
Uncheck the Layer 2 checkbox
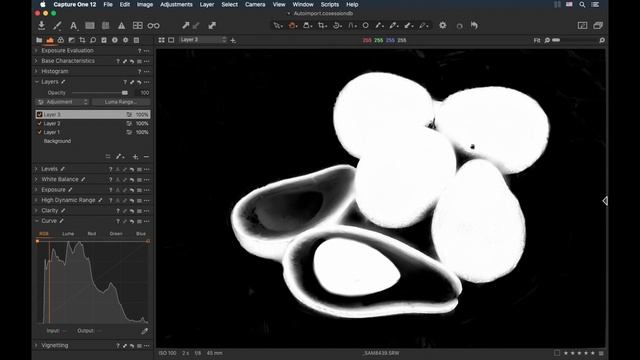point(40,123)
